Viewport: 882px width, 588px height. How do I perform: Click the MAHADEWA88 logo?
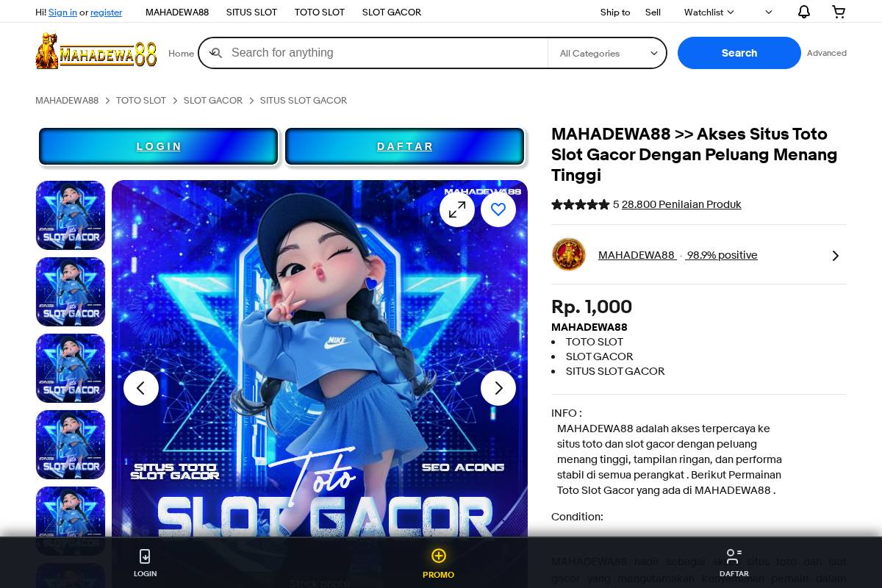tap(96, 51)
